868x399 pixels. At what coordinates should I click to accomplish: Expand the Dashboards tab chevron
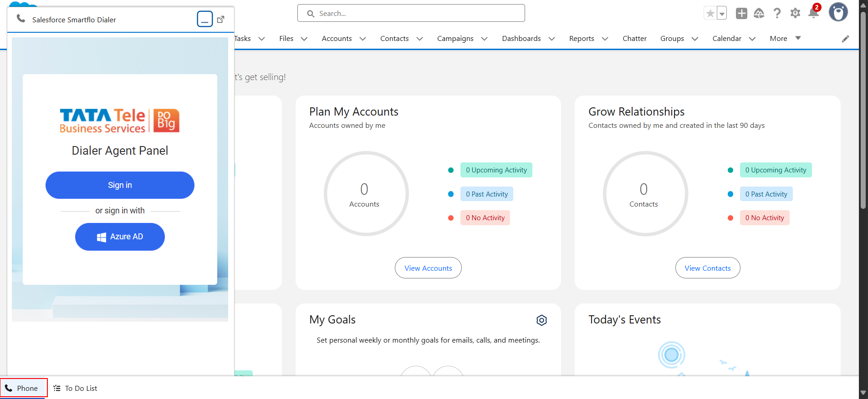pos(552,39)
